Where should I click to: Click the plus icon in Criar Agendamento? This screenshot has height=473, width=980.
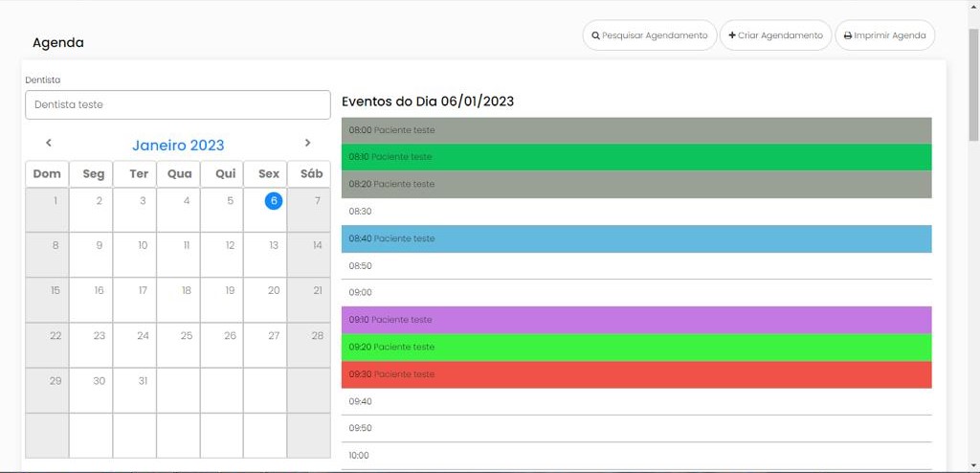pos(732,35)
